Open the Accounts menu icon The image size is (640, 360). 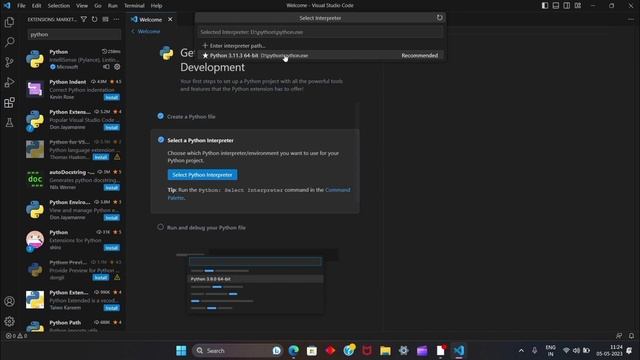pos(9,301)
